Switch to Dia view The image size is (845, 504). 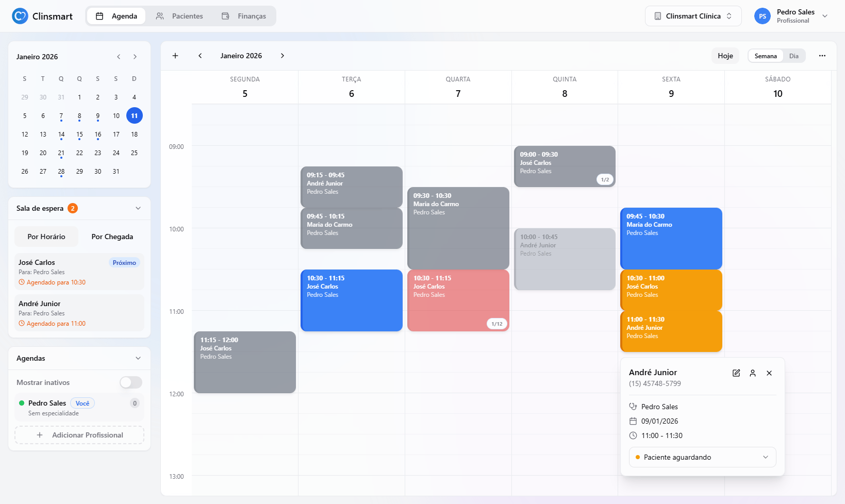(x=794, y=56)
